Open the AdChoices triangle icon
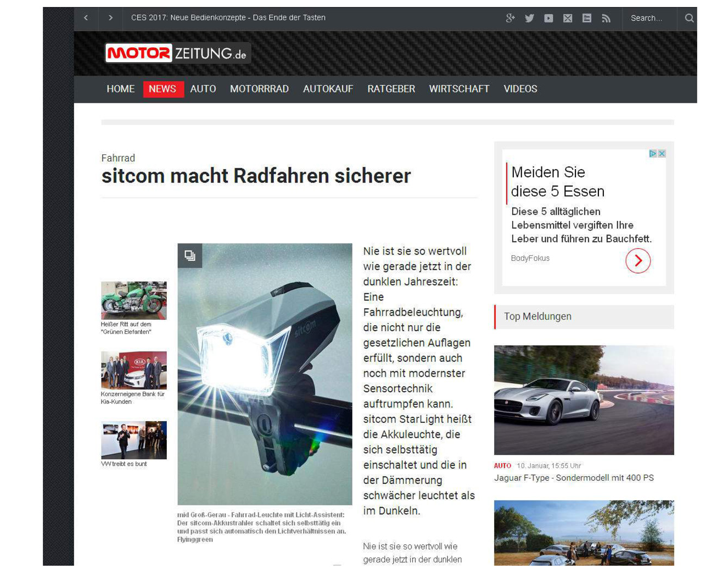Viewport: 728px width, 585px height. click(653, 154)
